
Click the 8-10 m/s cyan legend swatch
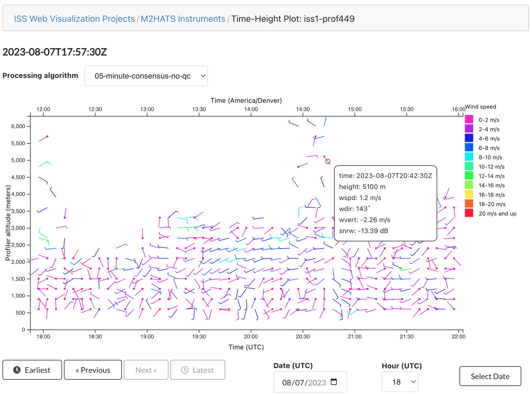(469, 157)
